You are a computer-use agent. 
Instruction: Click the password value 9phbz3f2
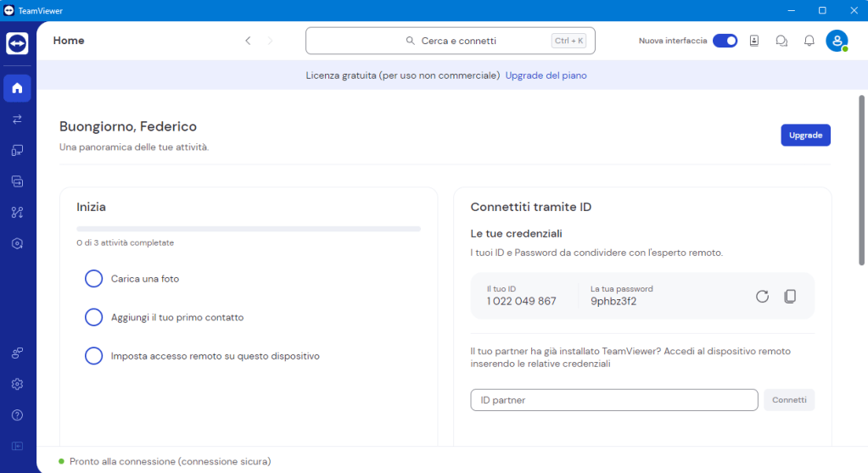613,302
